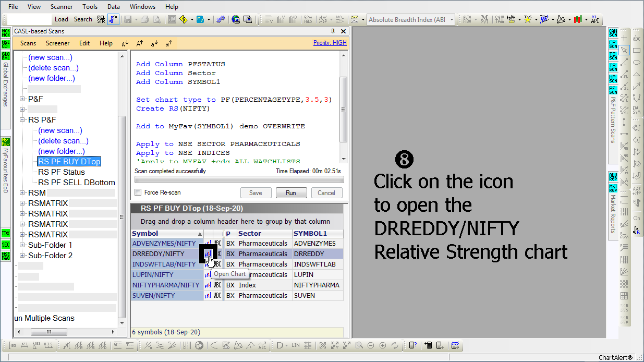Open D periodicity dropdown in bottom toolbar

pos(287,345)
